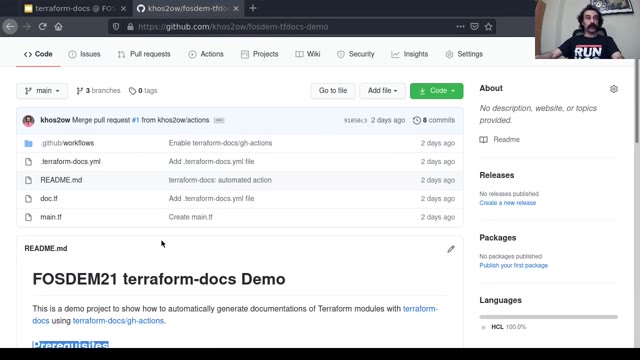Open the main.tf file
This screenshot has height=360, width=640.
click(x=51, y=217)
